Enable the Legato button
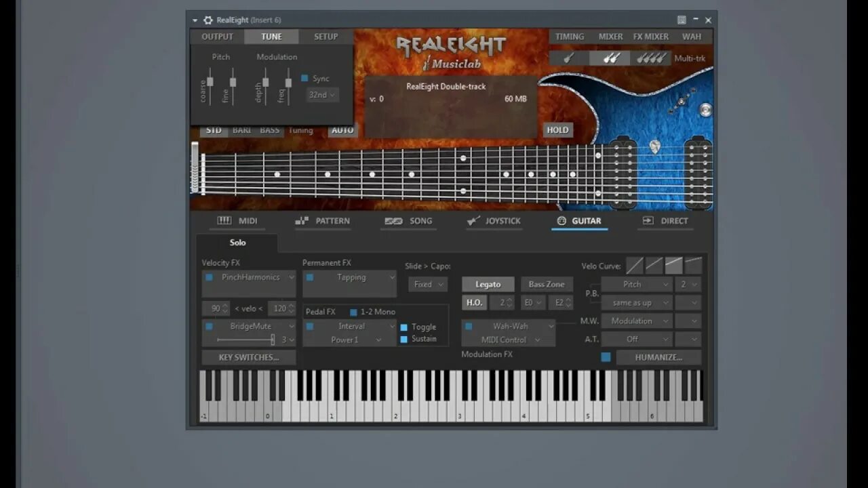This screenshot has width=868, height=488. [488, 285]
